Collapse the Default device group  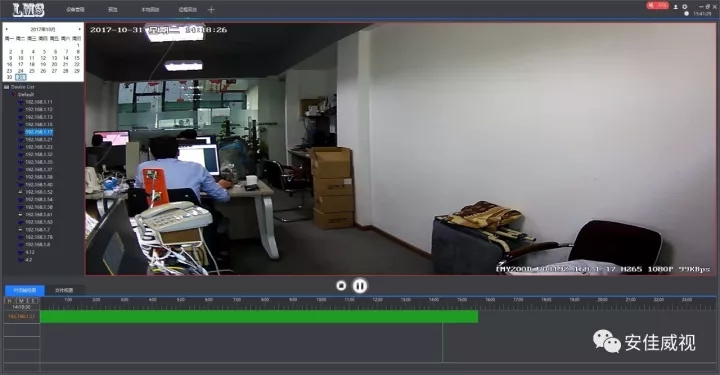[14, 94]
